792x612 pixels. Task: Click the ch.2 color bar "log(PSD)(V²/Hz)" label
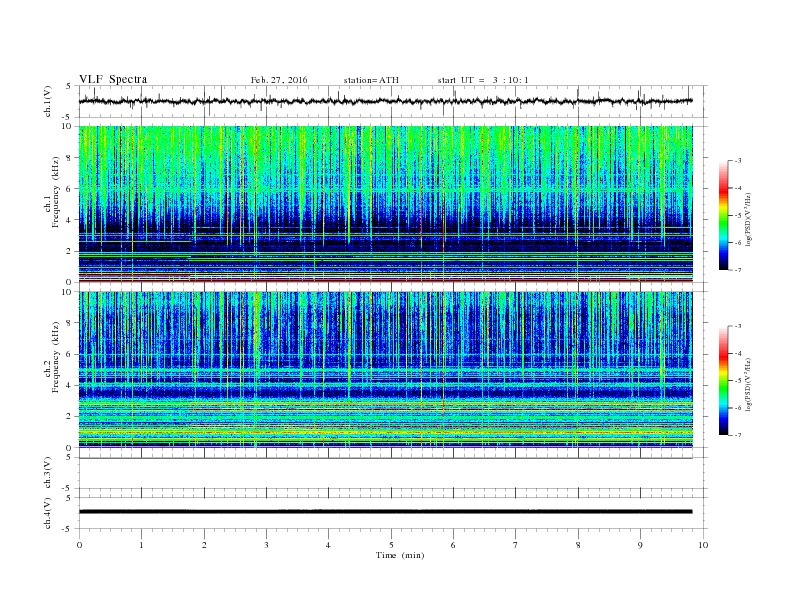pyautogui.click(x=748, y=384)
